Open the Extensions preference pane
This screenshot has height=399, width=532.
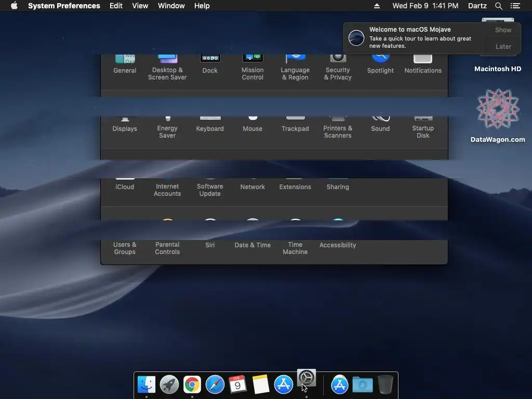(295, 185)
